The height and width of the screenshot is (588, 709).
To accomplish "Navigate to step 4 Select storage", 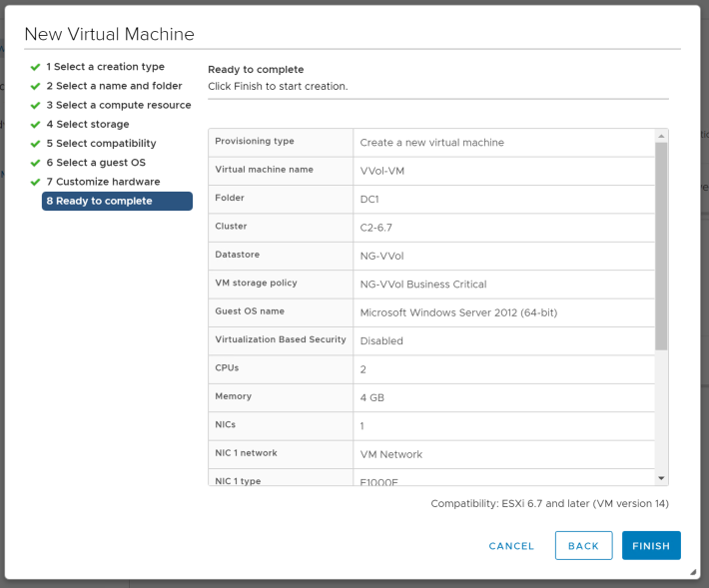I will (x=87, y=125).
